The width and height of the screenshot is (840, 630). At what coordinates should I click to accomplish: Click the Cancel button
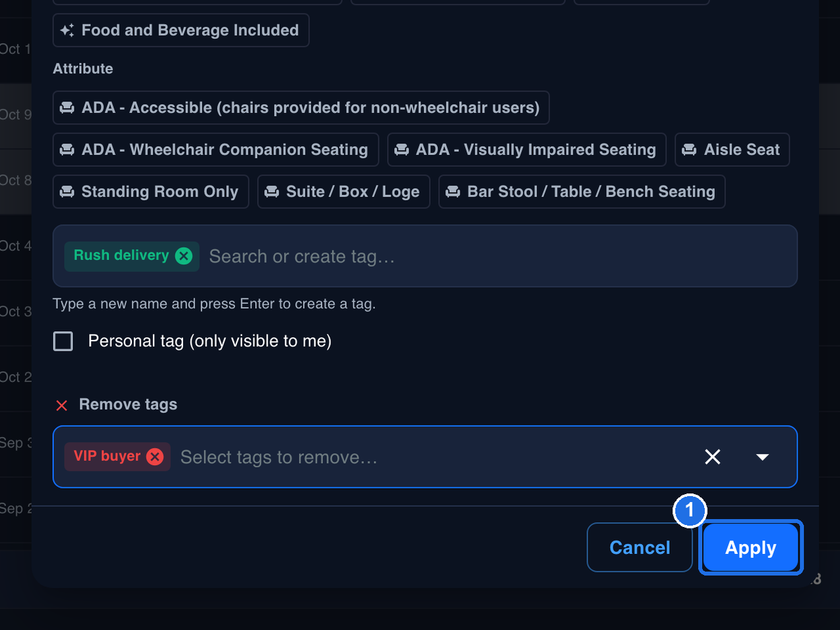[x=639, y=548]
